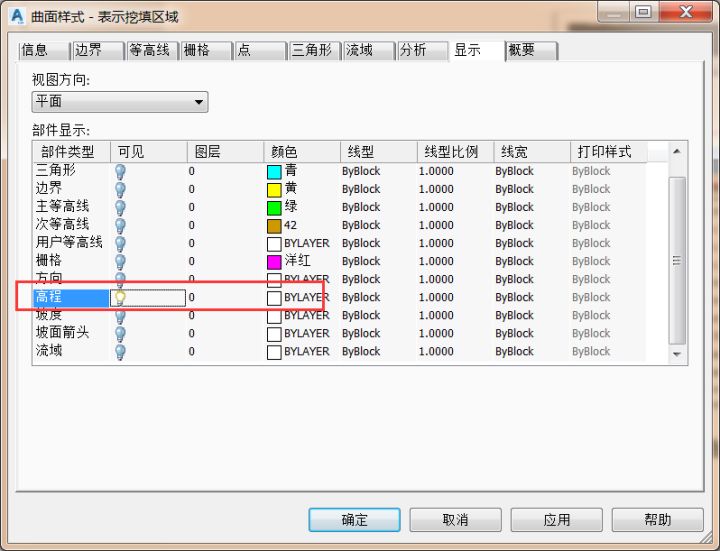This screenshot has height=551, width=720.
Task: Select the 坡面箭头 row name
Action: 62,332
